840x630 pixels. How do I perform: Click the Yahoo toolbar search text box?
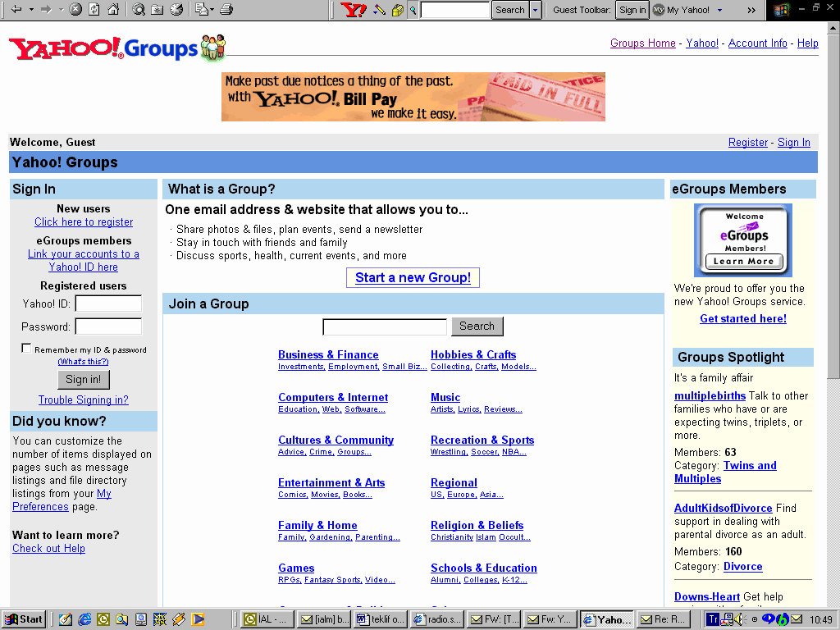[455, 10]
